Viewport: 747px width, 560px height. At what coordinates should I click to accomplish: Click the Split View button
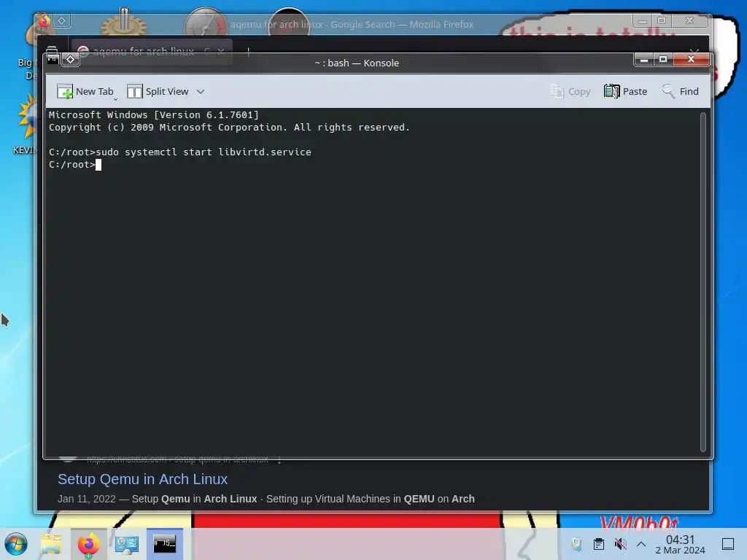pyautogui.click(x=158, y=91)
